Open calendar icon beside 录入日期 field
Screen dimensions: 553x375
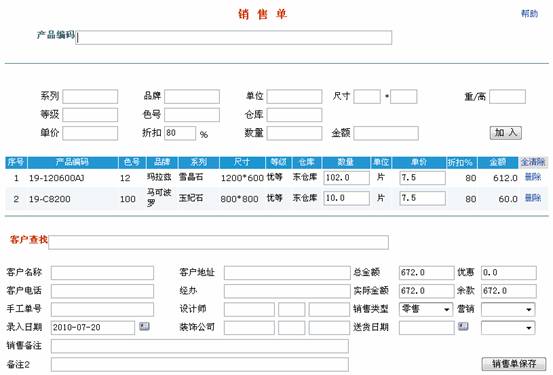(x=144, y=326)
